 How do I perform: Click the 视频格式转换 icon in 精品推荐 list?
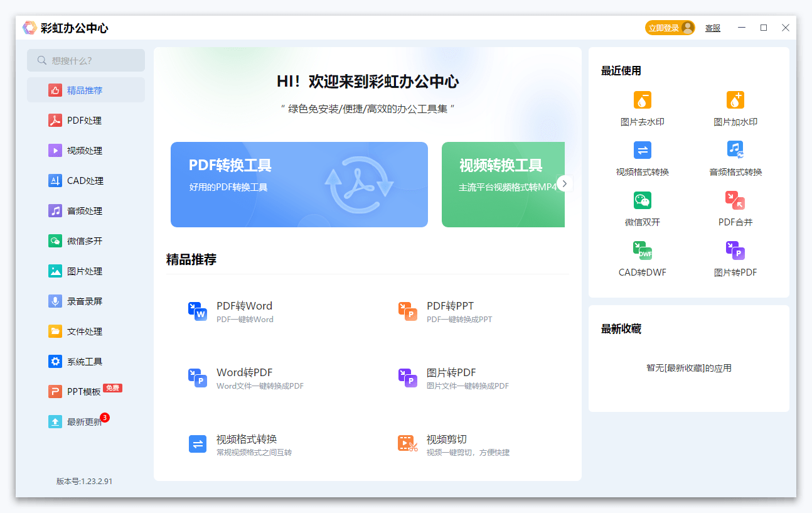[198, 444]
